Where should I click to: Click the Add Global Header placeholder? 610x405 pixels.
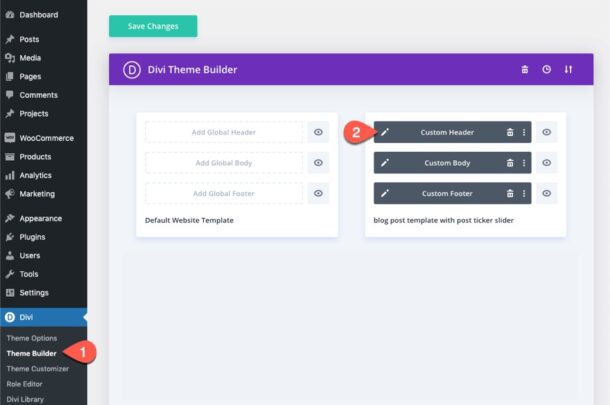224,132
